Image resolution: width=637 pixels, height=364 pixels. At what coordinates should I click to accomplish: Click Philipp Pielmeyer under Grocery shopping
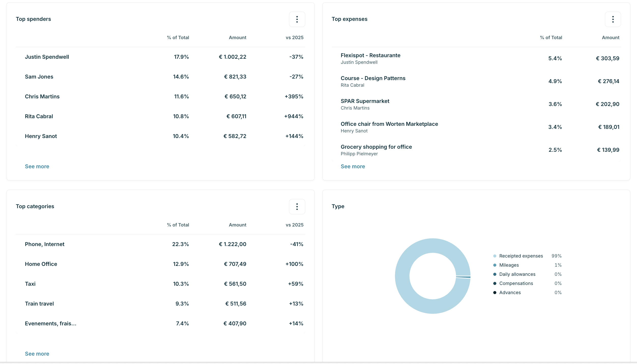pyautogui.click(x=359, y=154)
